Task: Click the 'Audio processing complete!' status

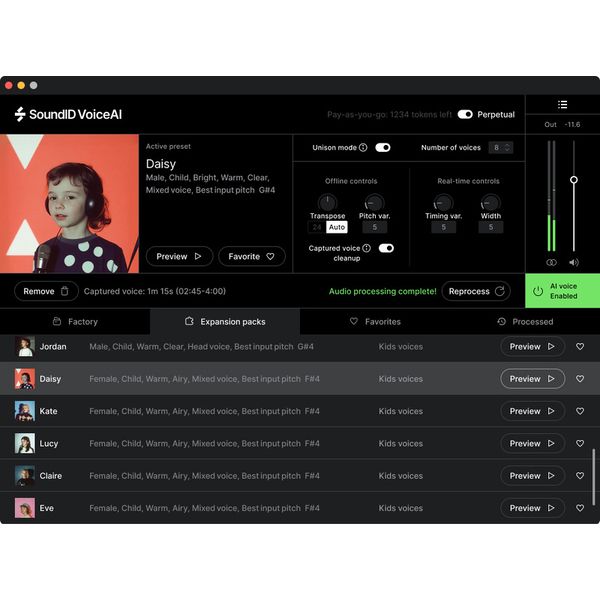Action: (382, 291)
